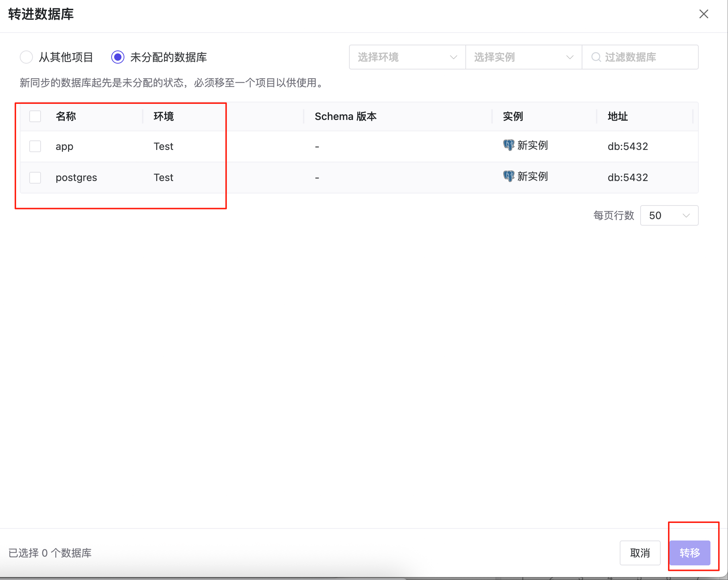This screenshot has height=580, width=728.
Task: Click the 取消 button
Action: tap(640, 553)
